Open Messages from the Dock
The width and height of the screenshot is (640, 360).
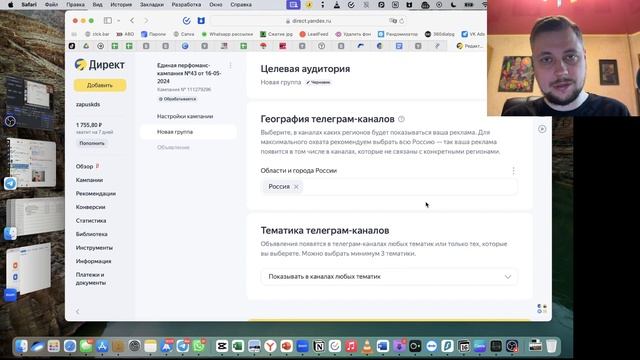pos(86,346)
